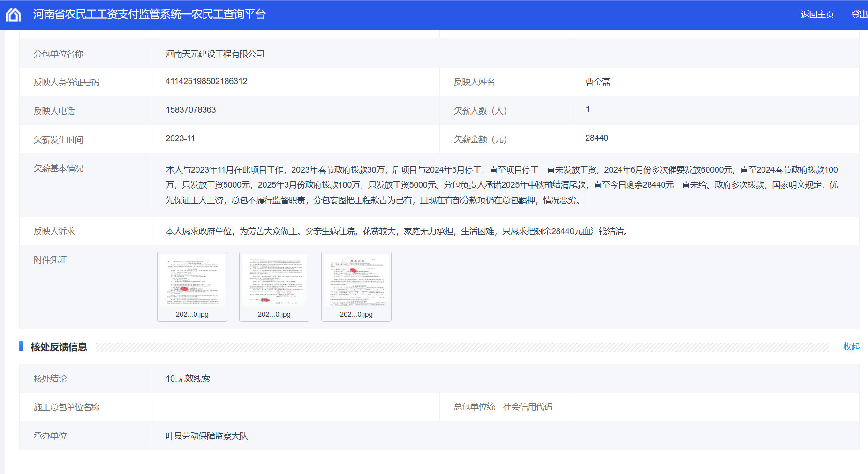Select the arrears headcount value 1
This screenshot has height=474, width=868.
pyautogui.click(x=588, y=109)
